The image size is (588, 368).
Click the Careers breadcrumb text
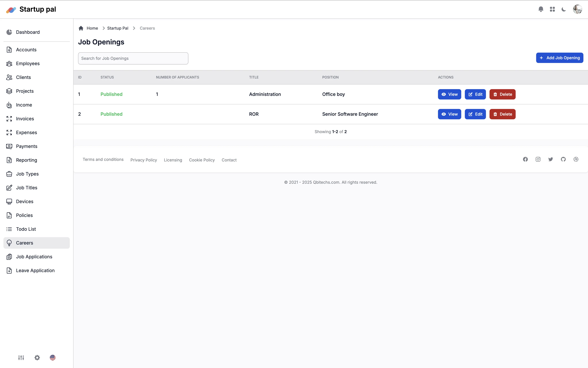coord(147,28)
